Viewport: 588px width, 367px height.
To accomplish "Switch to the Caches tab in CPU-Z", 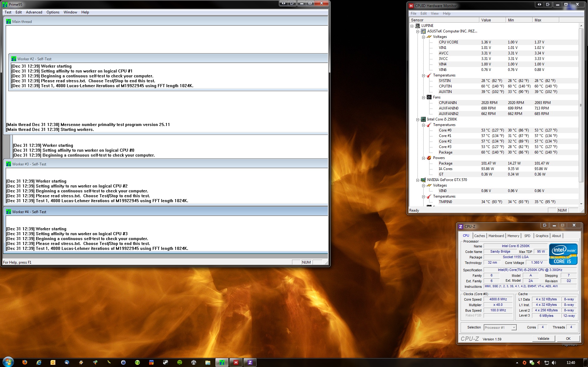I will coord(479,236).
